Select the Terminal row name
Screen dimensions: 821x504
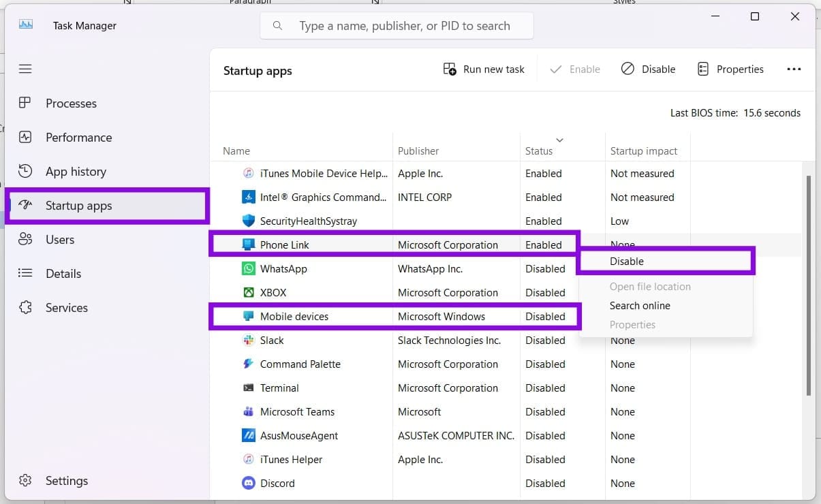pos(279,388)
